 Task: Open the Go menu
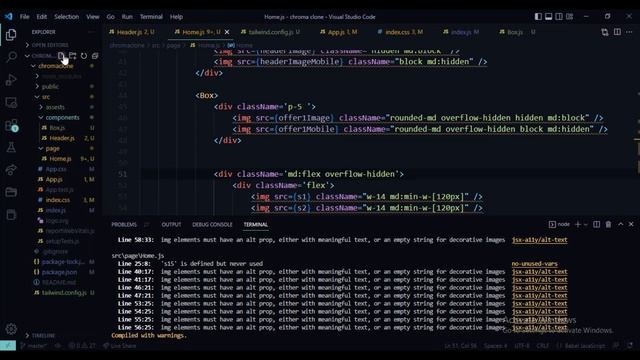111,17
